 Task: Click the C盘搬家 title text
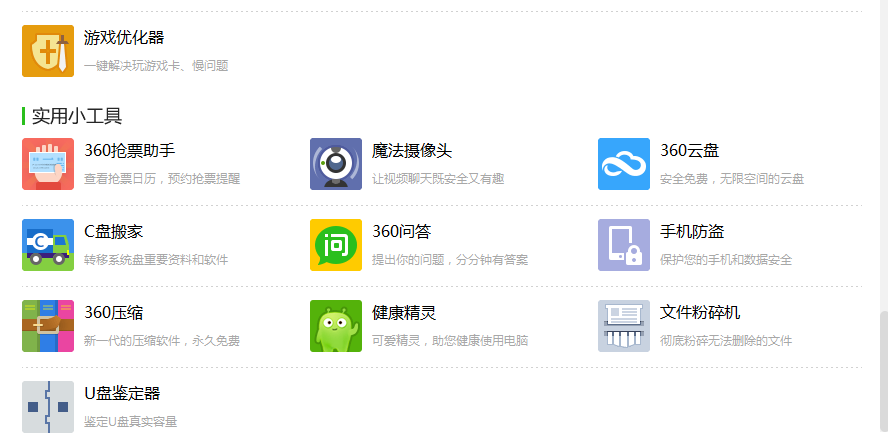coord(114,232)
